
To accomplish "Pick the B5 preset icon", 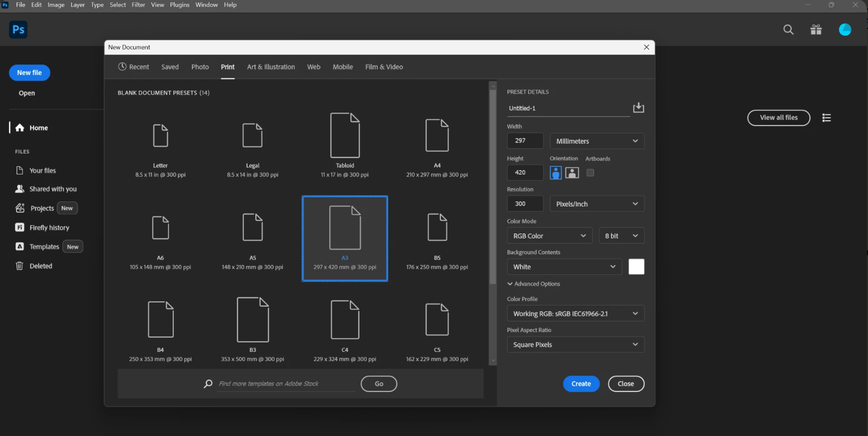I will tap(437, 227).
